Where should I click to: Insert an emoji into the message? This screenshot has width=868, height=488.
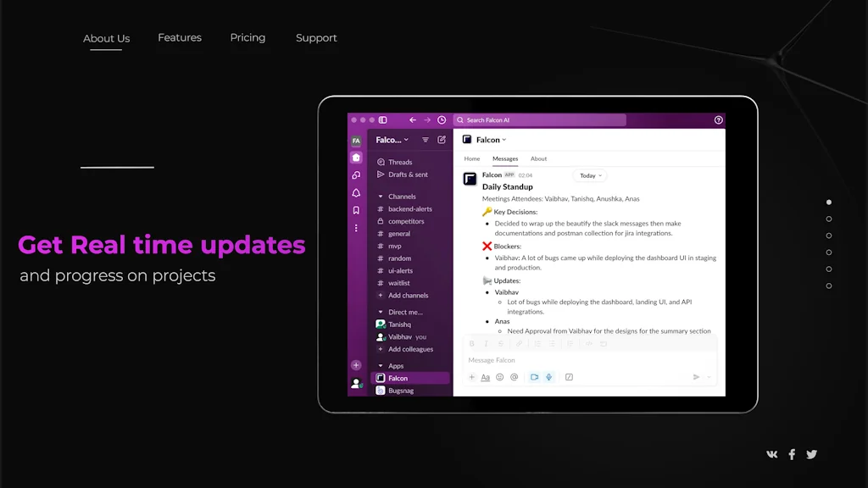tap(499, 377)
